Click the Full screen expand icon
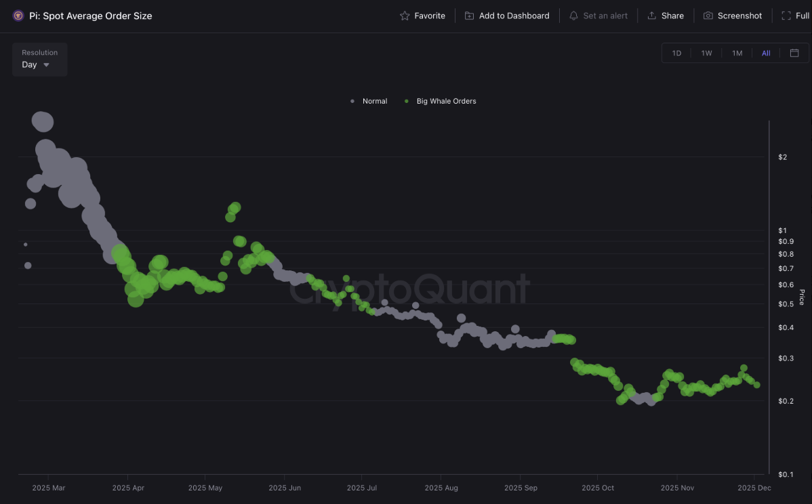The image size is (812, 504). [x=786, y=16]
